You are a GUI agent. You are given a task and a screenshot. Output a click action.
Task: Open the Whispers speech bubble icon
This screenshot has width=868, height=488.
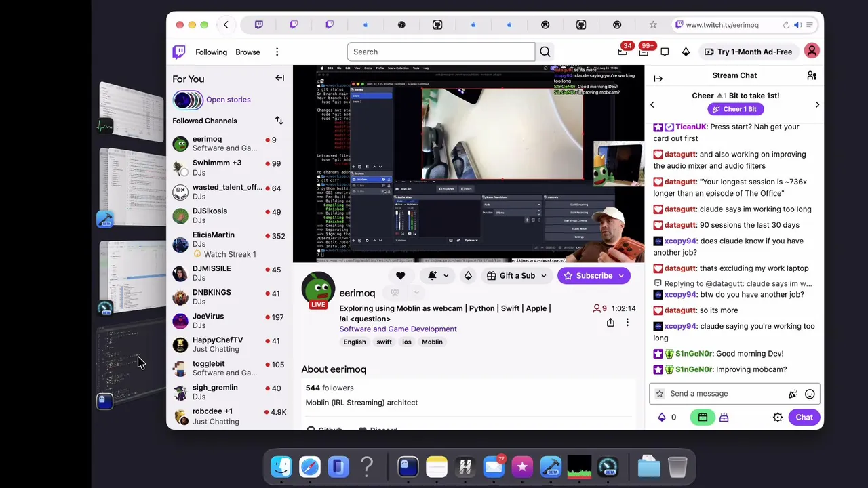(665, 52)
